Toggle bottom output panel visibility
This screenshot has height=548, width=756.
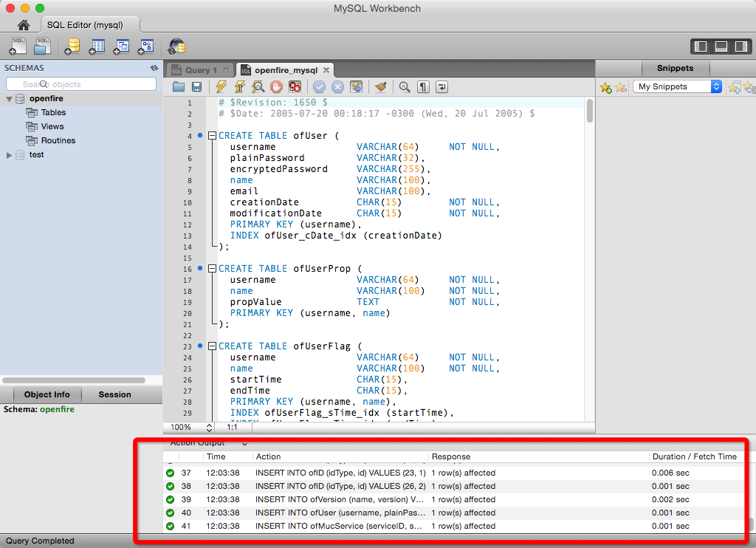721,47
